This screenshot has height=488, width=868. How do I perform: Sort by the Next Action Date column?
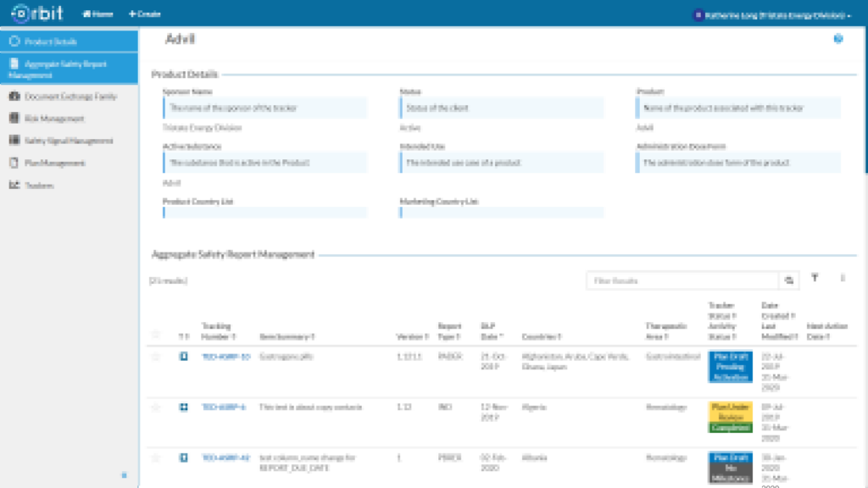827,331
